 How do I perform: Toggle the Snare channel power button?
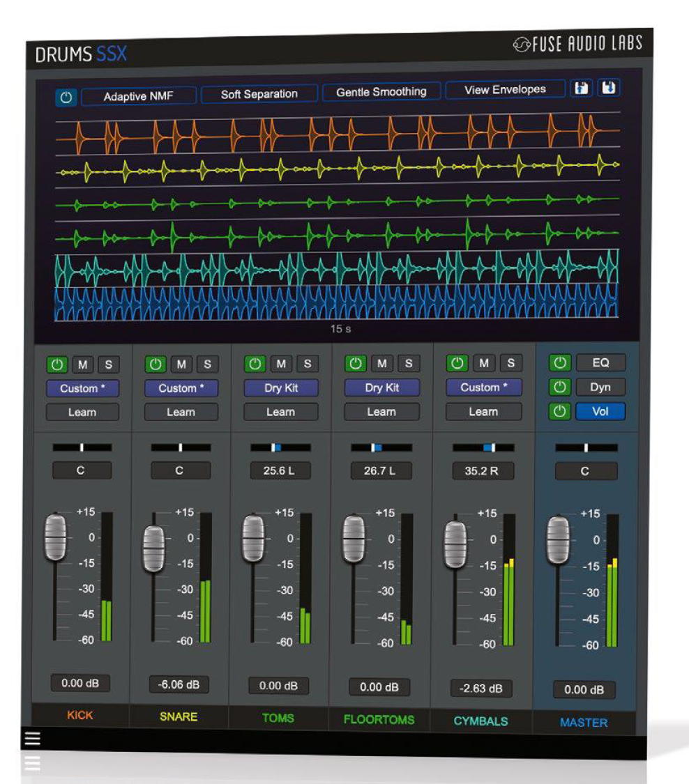(156, 364)
